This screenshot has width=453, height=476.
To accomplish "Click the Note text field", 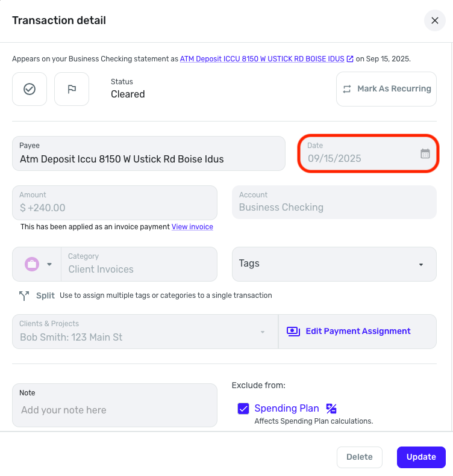I will pyautogui.click(x=114, y=410).
